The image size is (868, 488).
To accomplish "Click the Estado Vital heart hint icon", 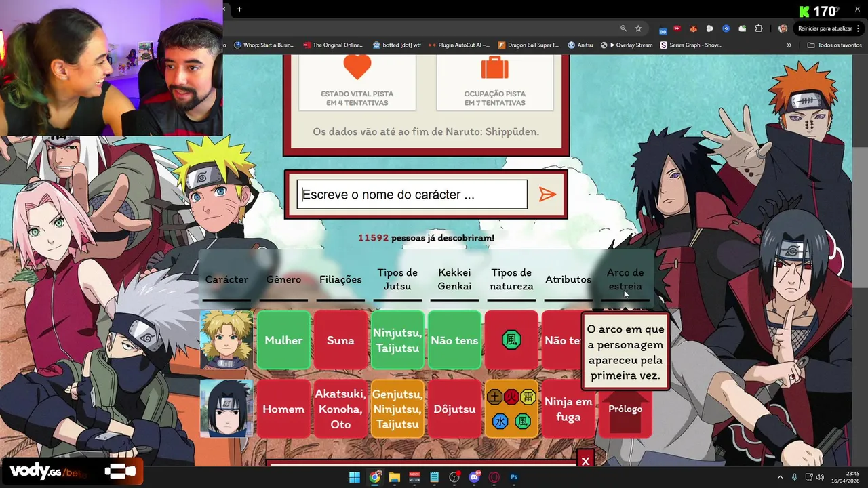I will click(357, 68).
